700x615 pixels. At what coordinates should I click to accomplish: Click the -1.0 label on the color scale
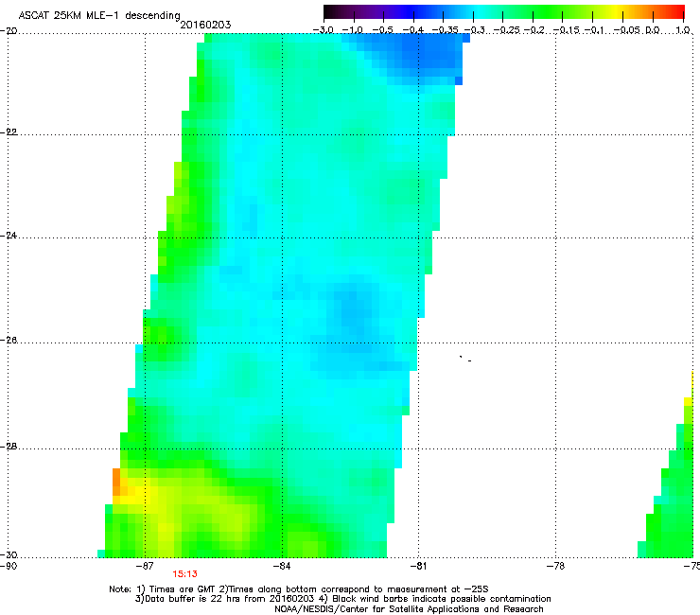pos(352,30)
